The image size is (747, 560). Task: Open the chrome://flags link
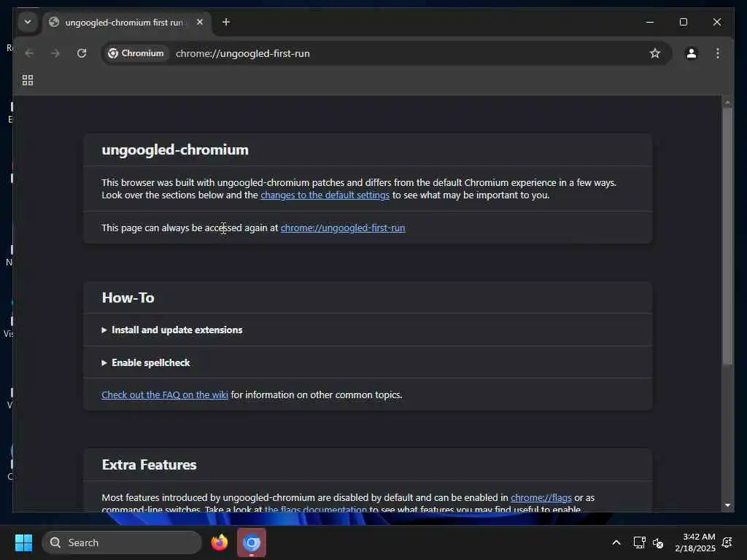[541, 497]
